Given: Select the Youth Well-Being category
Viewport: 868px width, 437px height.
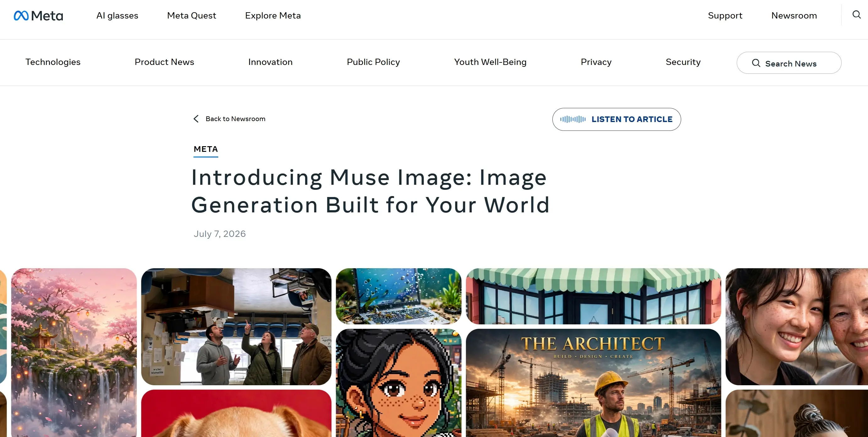Looking at the screenshot, I should click(490, 62).
